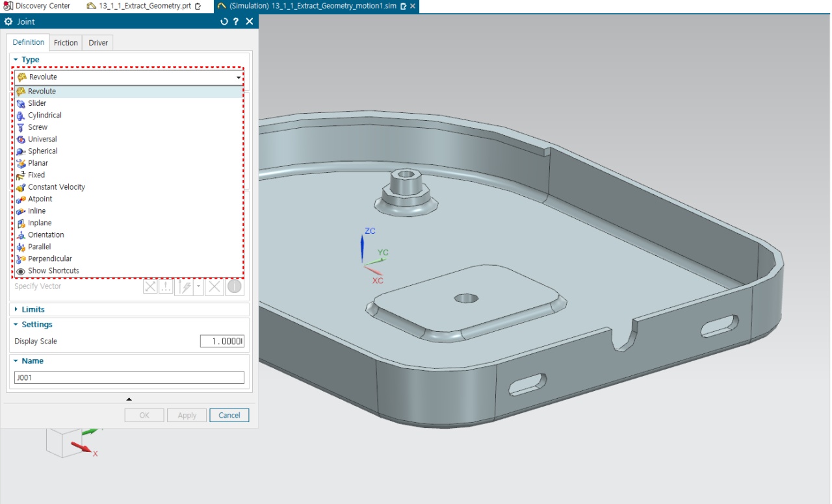
Task: Select the Planar joint icon
Action: tap(21, 163)
